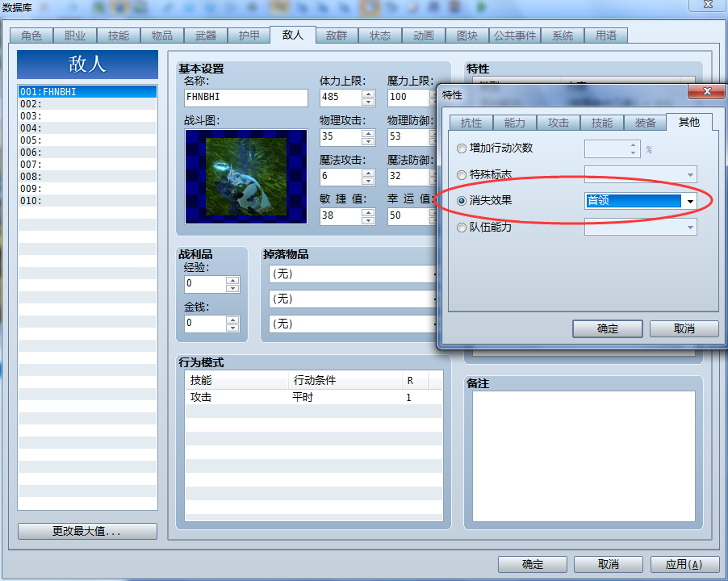Click the 幸运值 field with 50
Screen dimensions: 728x581
[408, 215]
